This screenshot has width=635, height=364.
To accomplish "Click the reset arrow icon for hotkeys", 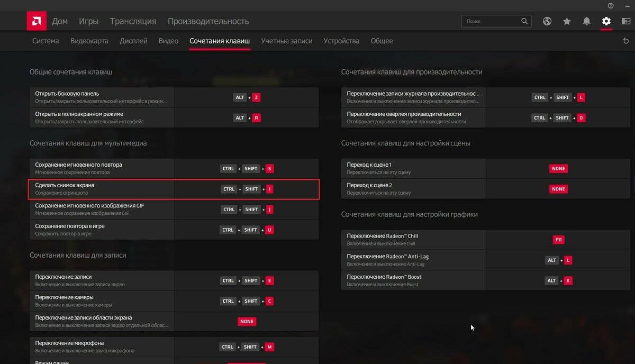I will 626,41.
